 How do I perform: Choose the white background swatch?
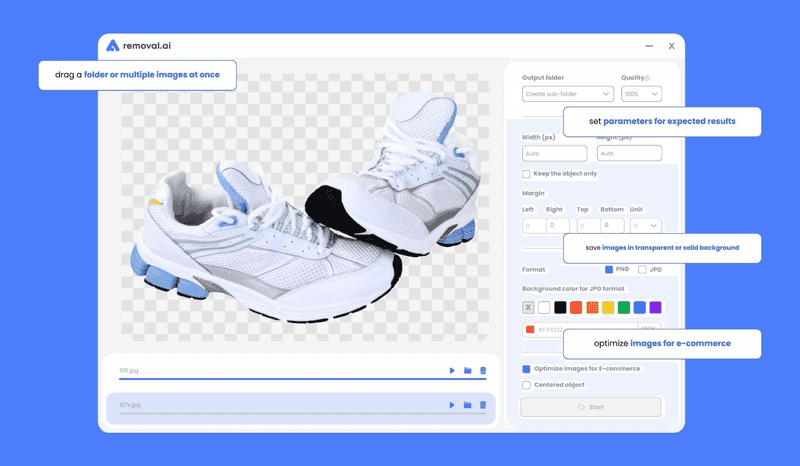544,307
